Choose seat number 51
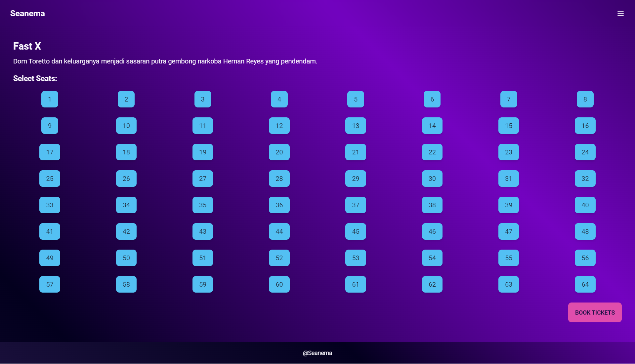 pos(203,258)
